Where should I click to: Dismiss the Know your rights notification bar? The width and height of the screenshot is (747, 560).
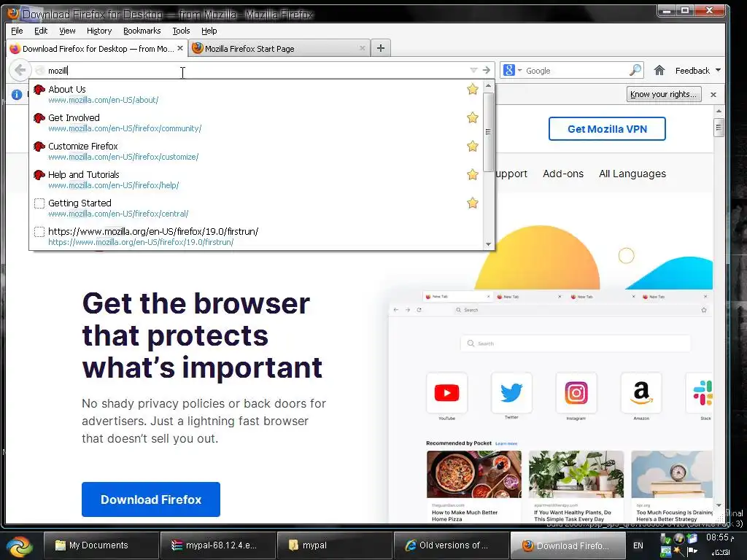click(x=713, y=95)
